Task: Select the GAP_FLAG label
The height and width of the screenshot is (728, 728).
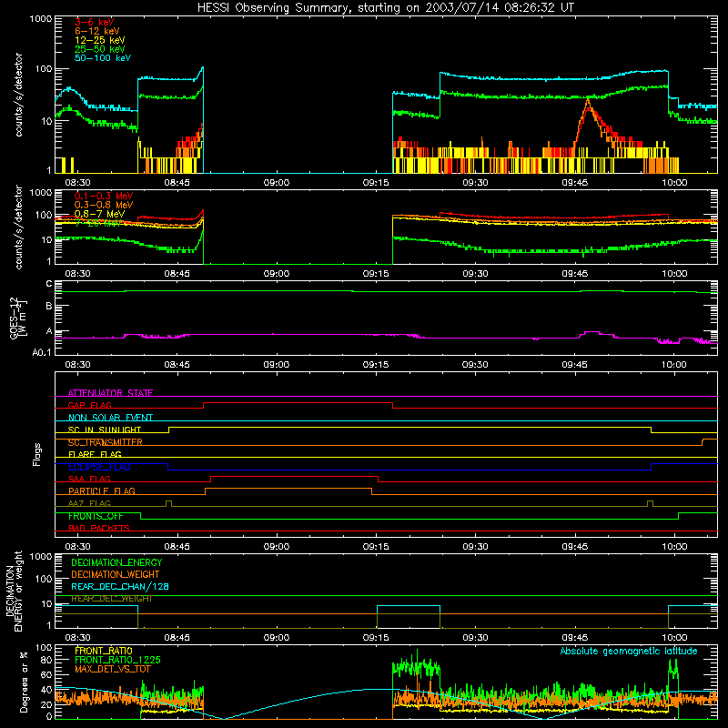Action: coord(89,405)
